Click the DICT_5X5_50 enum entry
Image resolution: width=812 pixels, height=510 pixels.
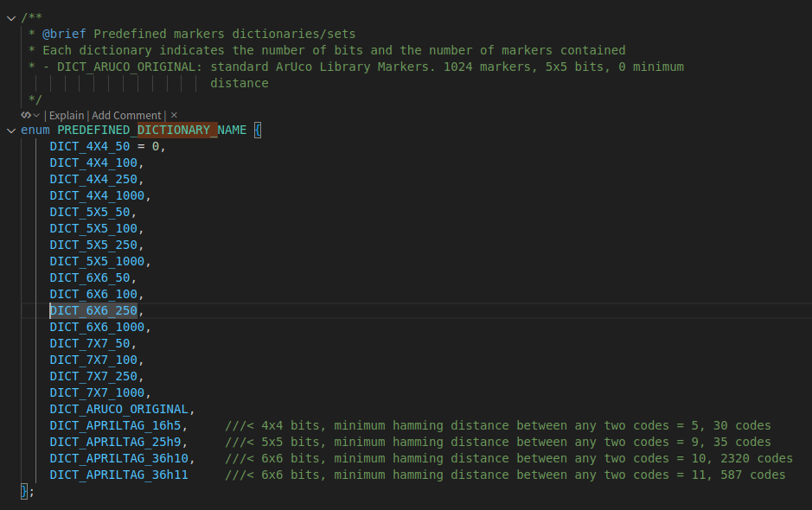[89, 212]
